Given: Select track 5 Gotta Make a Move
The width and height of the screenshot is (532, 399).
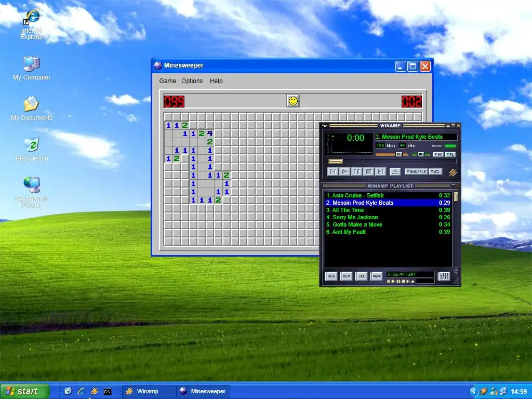Looking at the screenshot, I should pyautogui.click(x=388, y=224).
